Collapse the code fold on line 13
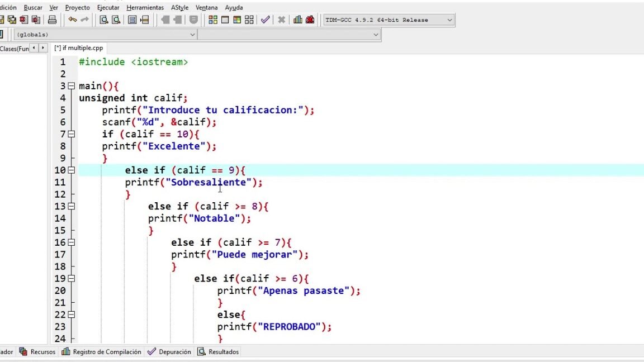The image size is (644, 362). tap(71, 206)
